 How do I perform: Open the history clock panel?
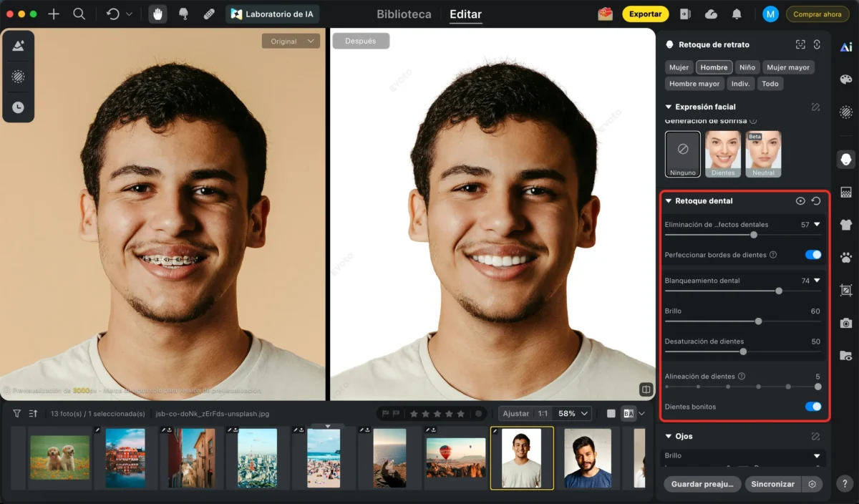coord(18,107)
